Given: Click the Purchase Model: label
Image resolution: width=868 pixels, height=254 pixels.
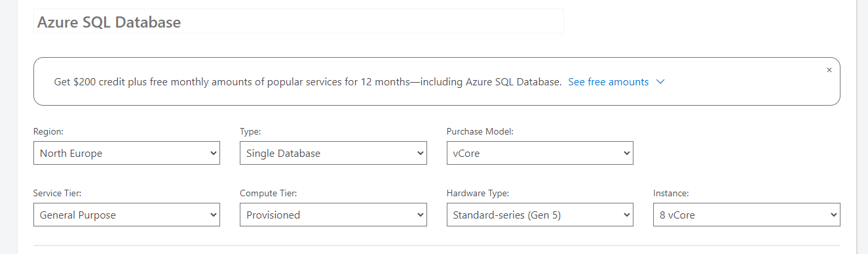Looking at the screenshot, I should [x=480, y=132].
